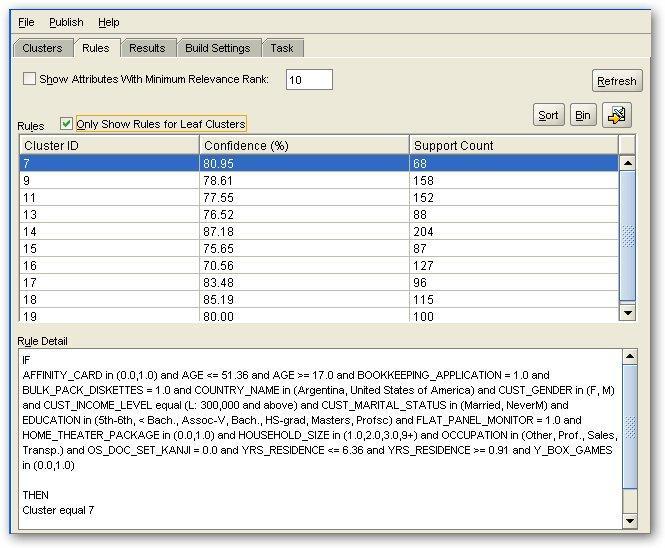This screenshot has height=548, width=665.
Task: Click support count 115
Action: (x=423, y=299)
